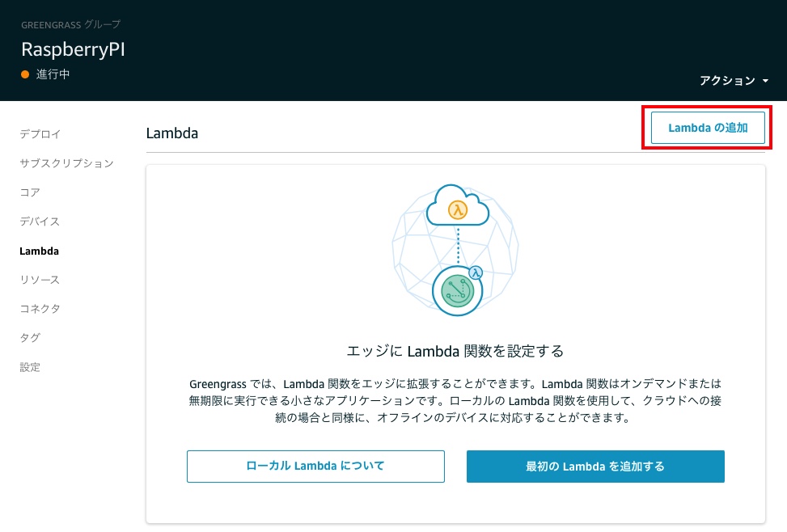Viewport: 787px width, 532px height.
Task: Click the orange 進行中 status dot
Action: click(25, 74)
